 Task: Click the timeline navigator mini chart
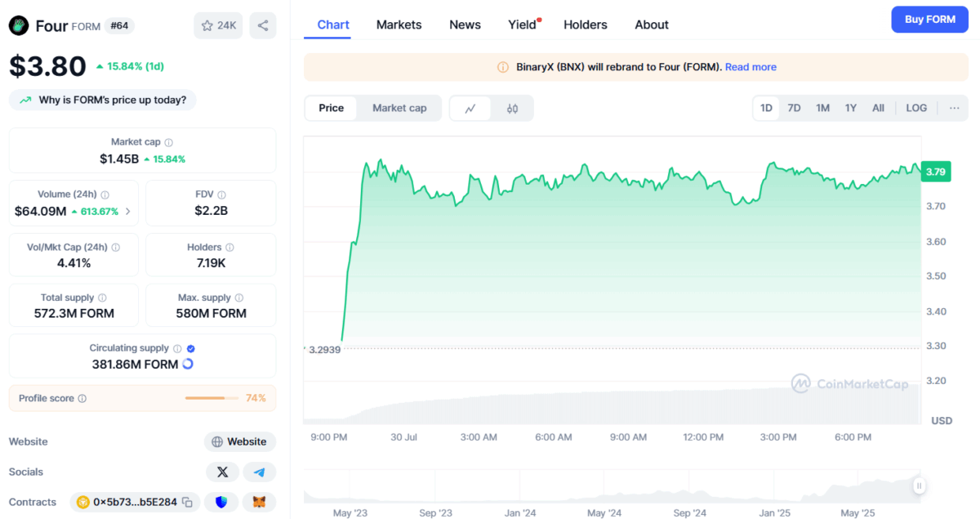pos(610,485)
